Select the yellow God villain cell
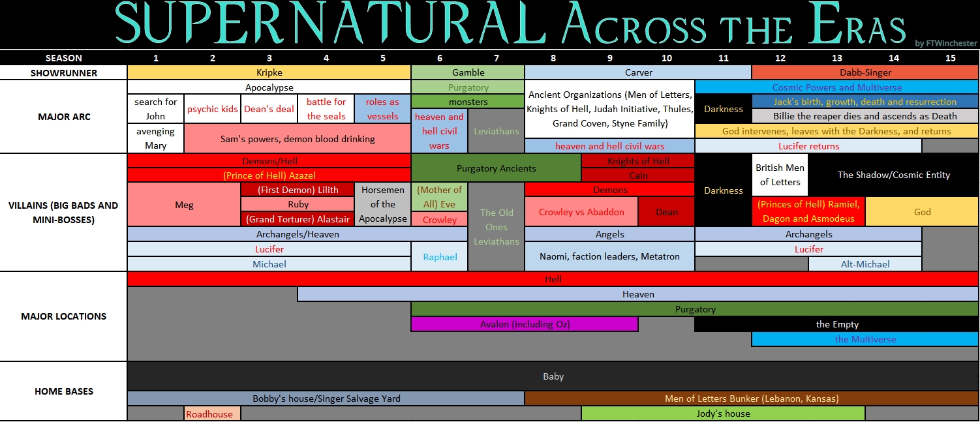 [922, 212]
